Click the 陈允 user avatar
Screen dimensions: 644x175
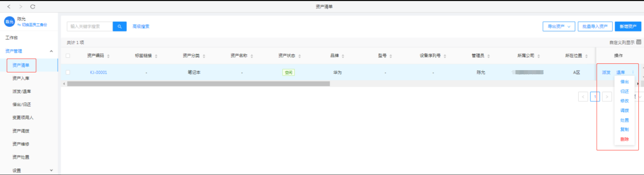[9, 22]
